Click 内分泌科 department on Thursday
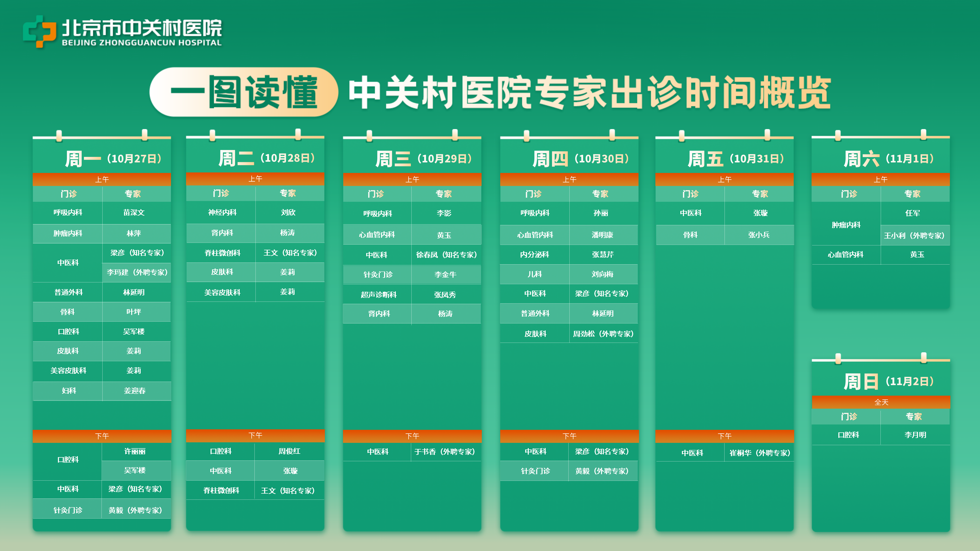The height and width of the screenshot is (551, 980). point(534,254)
